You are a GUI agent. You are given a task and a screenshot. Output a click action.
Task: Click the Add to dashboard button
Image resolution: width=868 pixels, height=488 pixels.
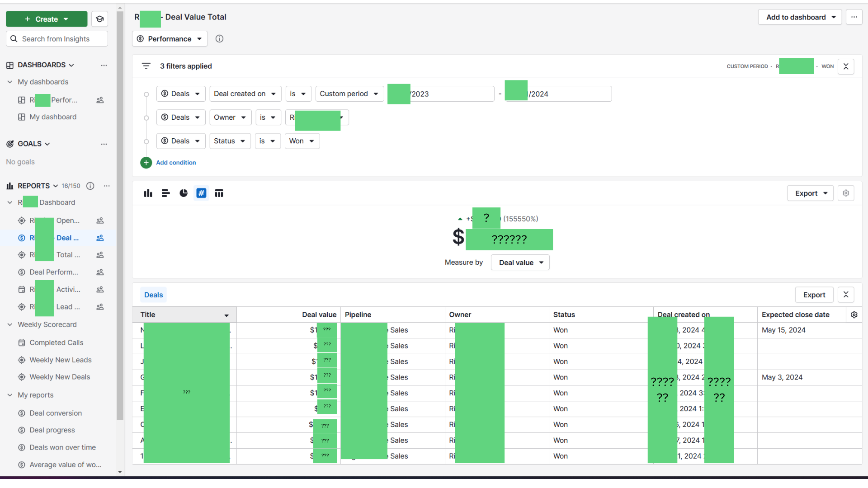(800, 17)
